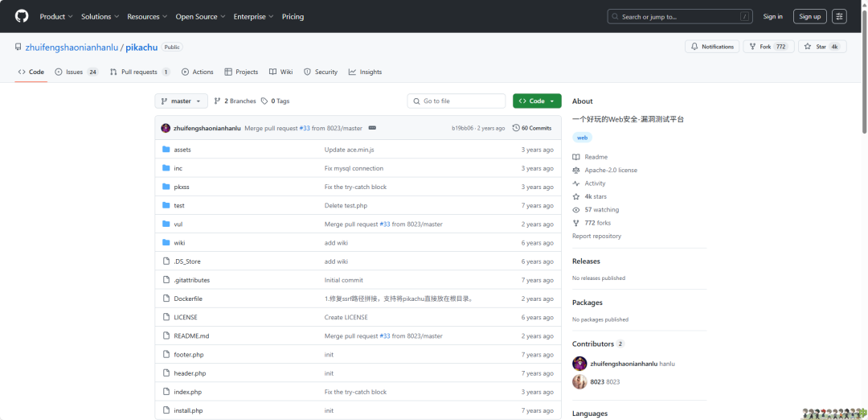Screen dimensions: 868x420
Task: Open the .gitattributes file
Action: click(191, 280)
